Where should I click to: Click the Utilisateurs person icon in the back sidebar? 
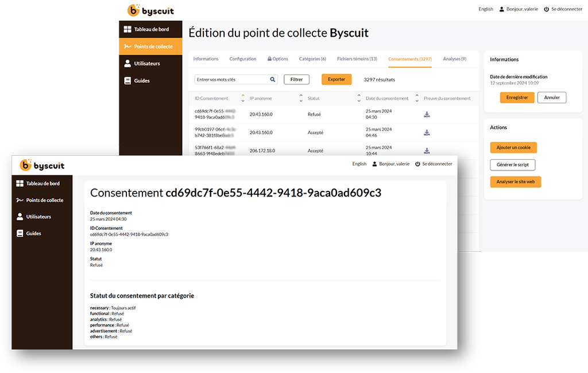point(127,63)
